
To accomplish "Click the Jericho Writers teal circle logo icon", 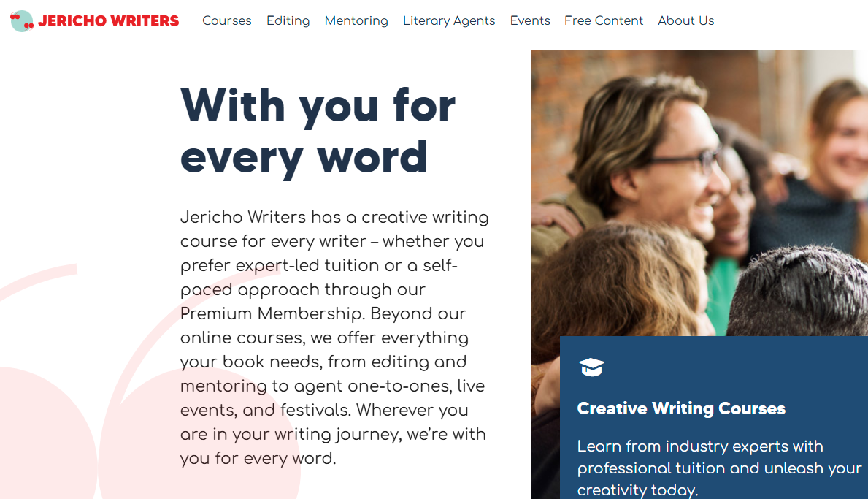I will (x=22, y=21).
